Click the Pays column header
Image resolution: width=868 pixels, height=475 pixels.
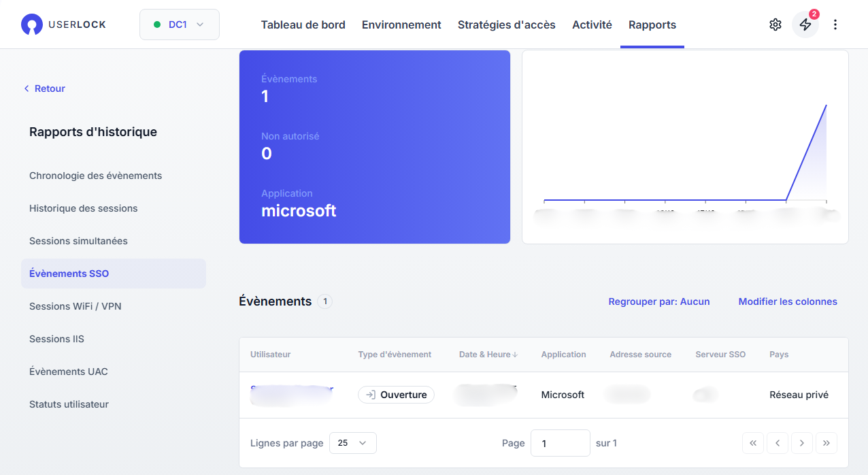[x=779, y=355]
